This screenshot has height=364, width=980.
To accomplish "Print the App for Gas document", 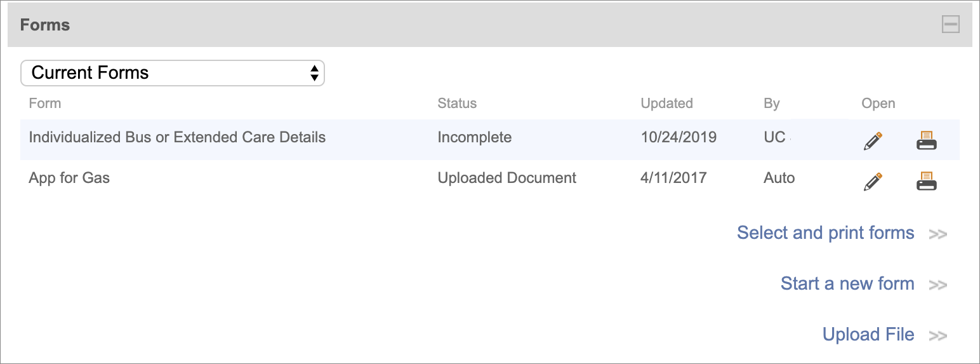I will tap(927, 181).
